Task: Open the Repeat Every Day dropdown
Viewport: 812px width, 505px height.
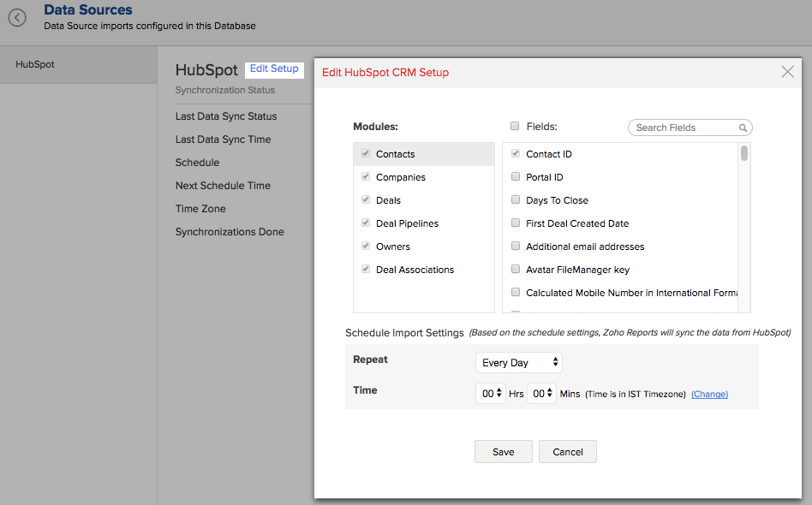Action: tap(519, 363)
